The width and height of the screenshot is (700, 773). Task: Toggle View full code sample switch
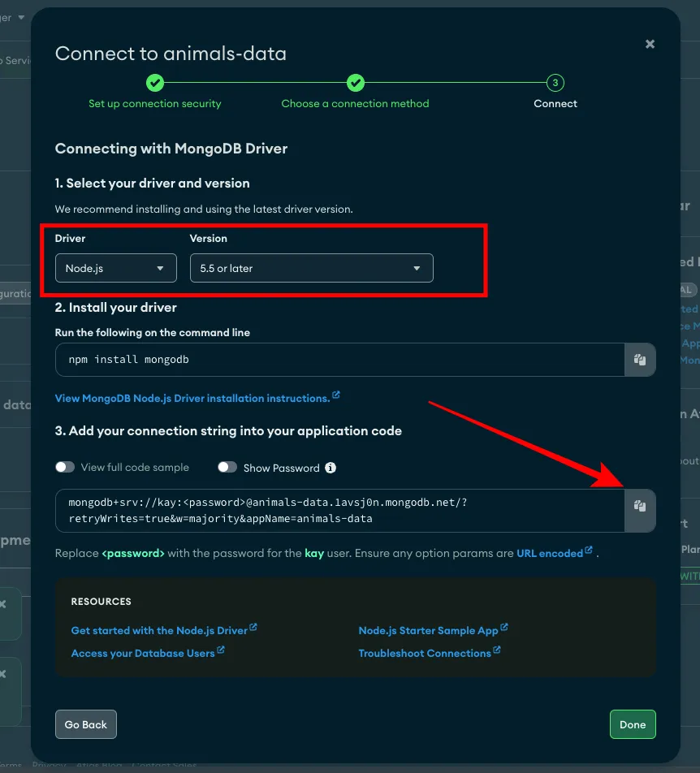tap(65, 467)
